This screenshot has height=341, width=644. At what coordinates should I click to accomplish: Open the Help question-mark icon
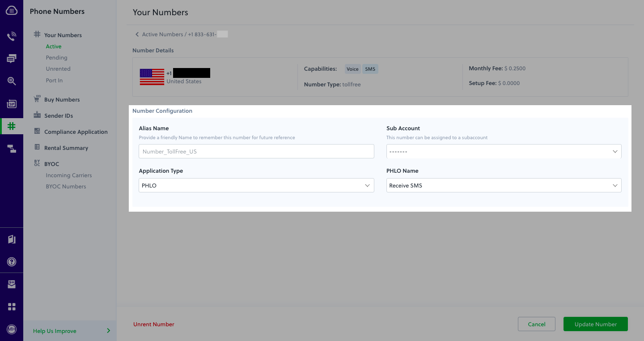point(11,261)
